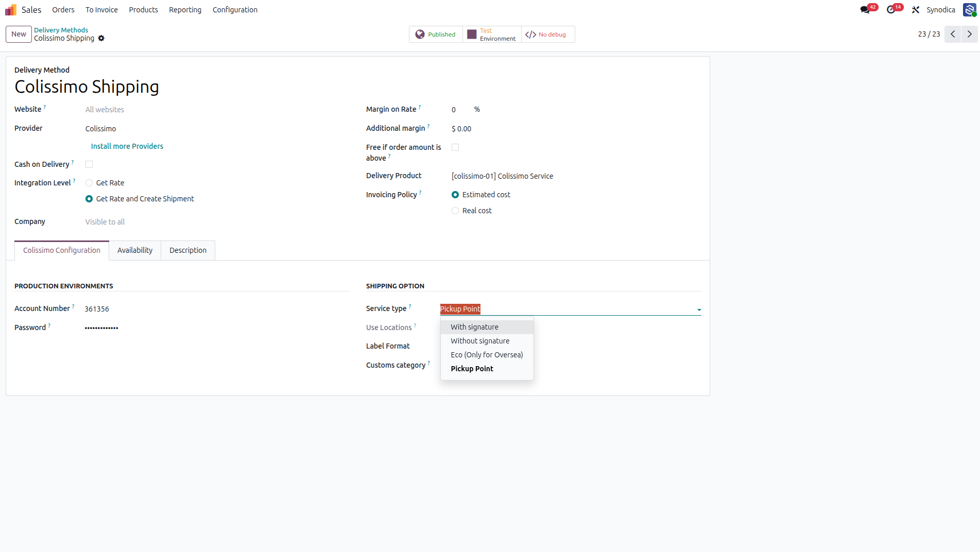980x552 pixels.
Task: Open the Products menu
Action: tap(143, 10)
